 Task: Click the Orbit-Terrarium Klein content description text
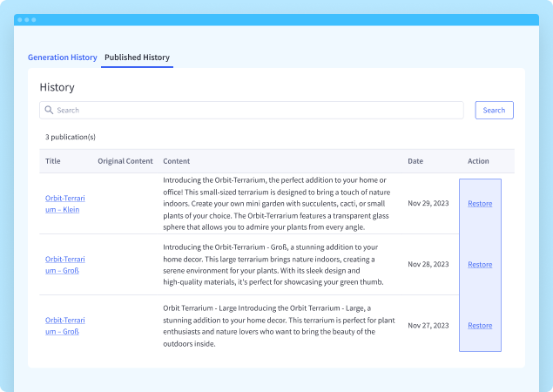tap(277, 204)
